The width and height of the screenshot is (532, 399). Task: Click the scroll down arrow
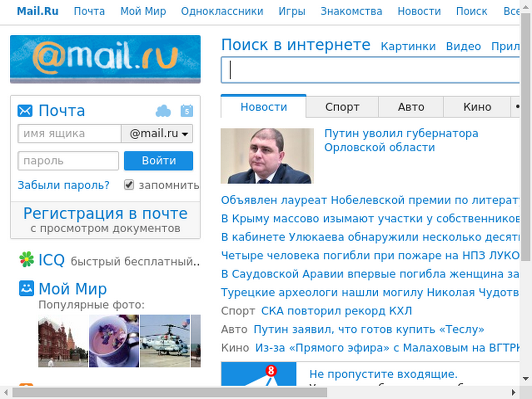pos(526,379)
